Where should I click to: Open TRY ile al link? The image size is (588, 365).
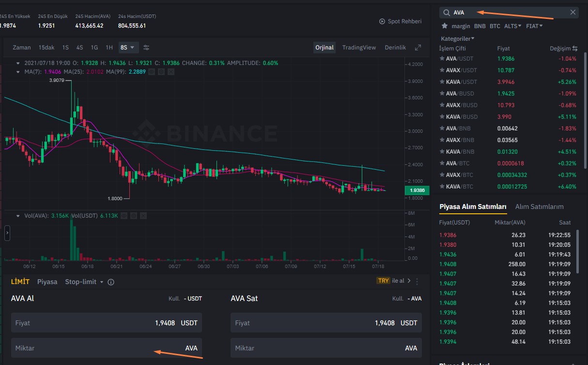click(x=395, y=281)
